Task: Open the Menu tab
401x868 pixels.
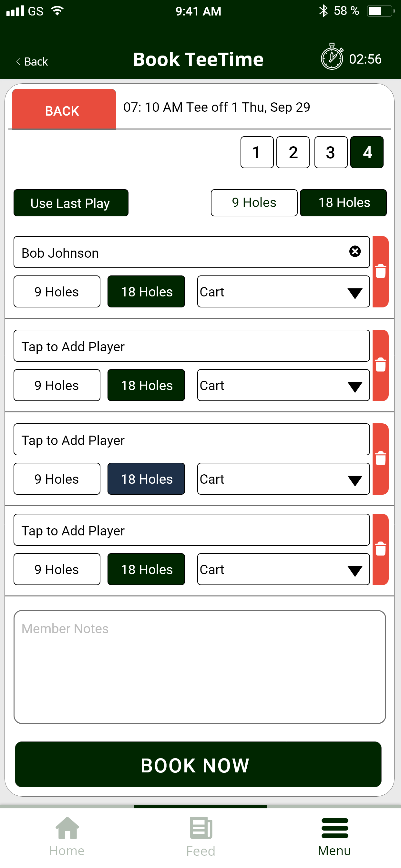Action: (334, 836)
